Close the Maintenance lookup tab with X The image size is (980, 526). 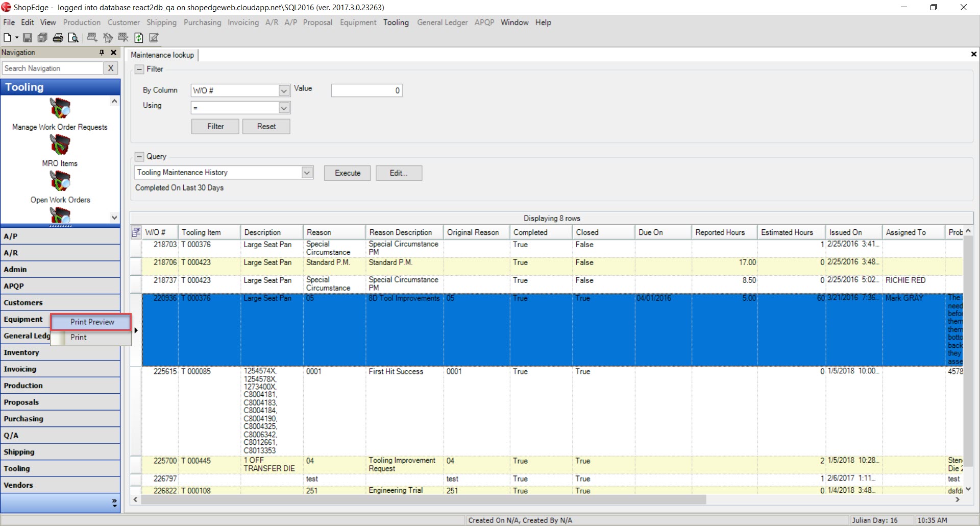pos(973,54)
